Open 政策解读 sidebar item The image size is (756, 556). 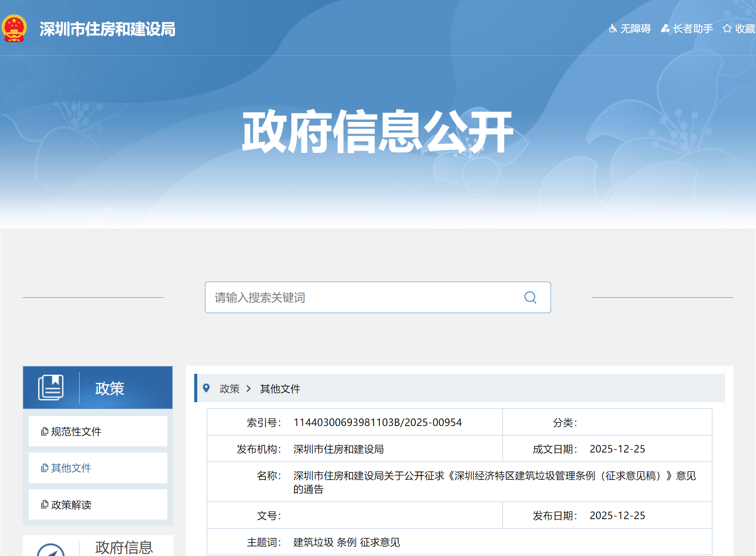pyautogui.click(x=71, y=505)
